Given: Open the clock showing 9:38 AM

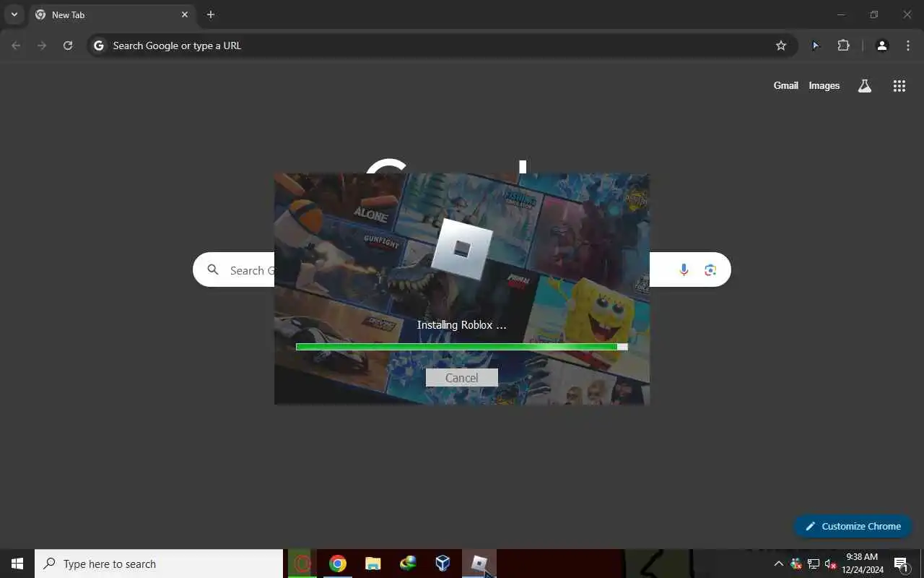Looking at the screenshot, I should (862, 564).
